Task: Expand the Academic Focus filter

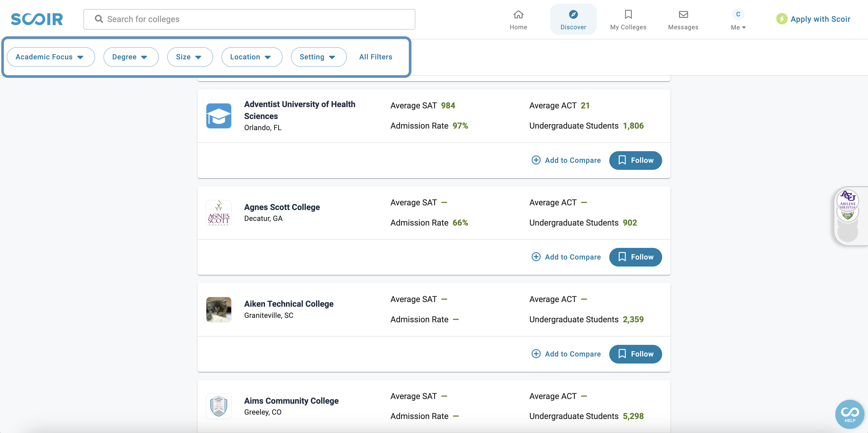Action: coord(51,57)
